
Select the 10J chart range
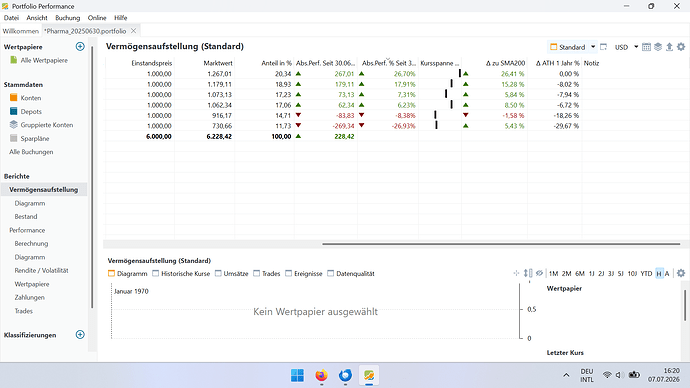[x=632, y=274]
